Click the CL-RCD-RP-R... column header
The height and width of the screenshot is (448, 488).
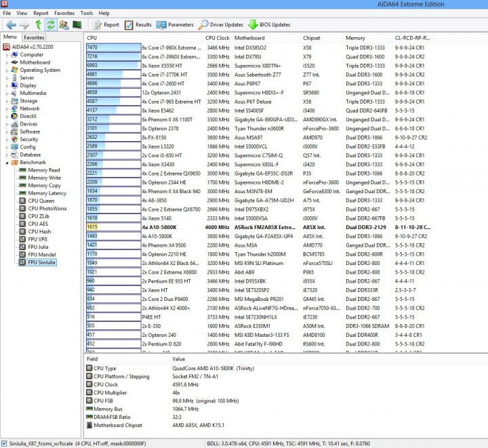[412, 38]
